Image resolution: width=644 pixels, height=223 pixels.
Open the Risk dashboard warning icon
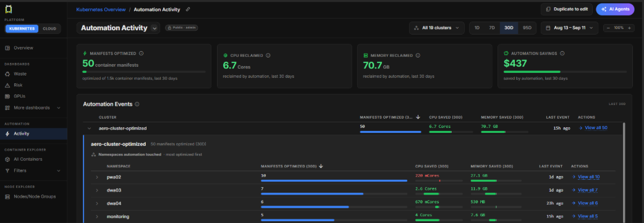[x=7, y=85]
